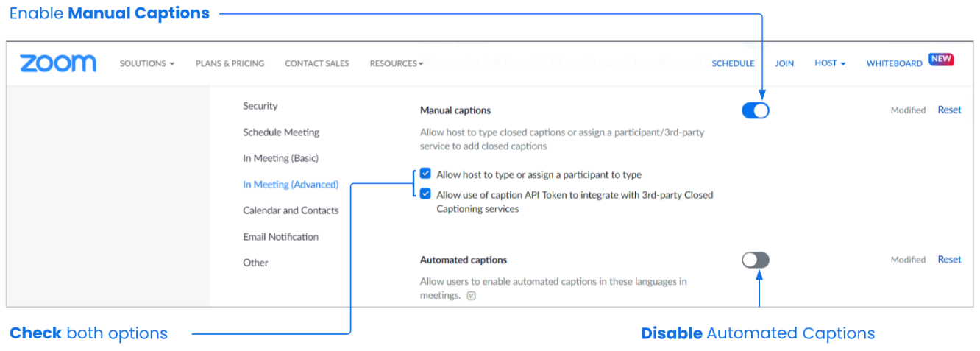Click the Zoom logo
The width and height of the screenshot is (980, 351).
[58, 63]
